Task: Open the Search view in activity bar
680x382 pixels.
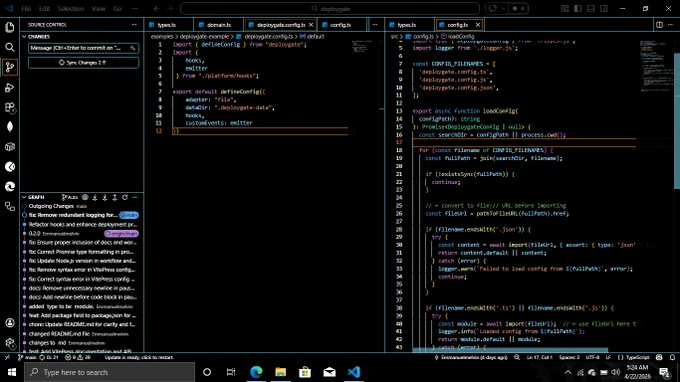Action: (x=10, y=47)
